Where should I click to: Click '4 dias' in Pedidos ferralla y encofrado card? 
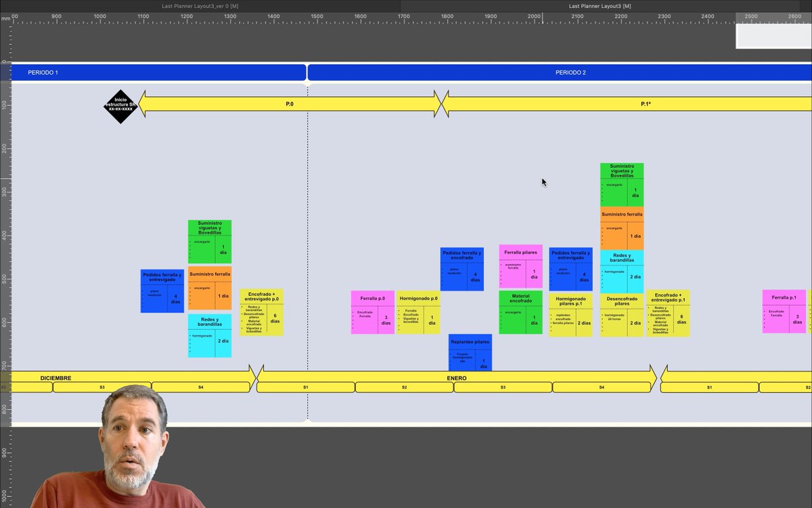(475, 277)
